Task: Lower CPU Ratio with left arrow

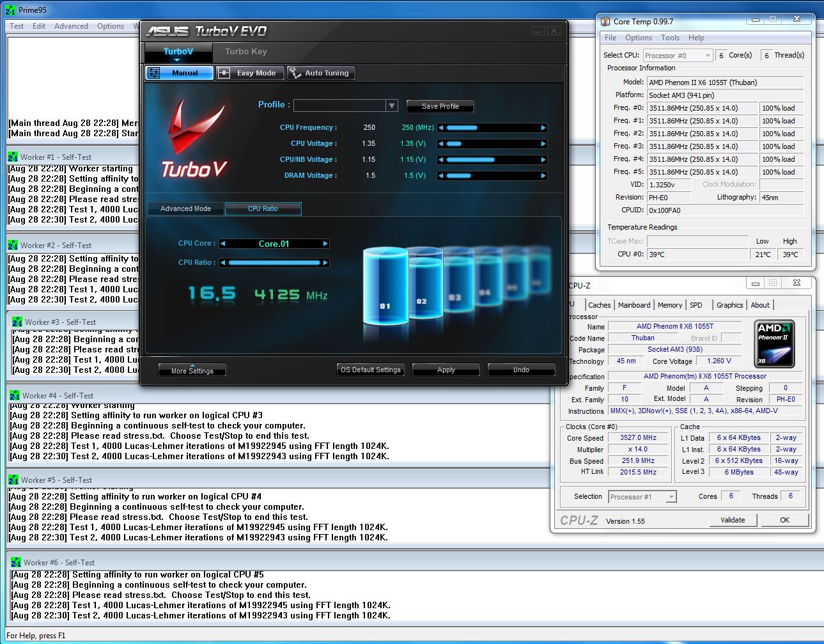Action: (222, 263)
